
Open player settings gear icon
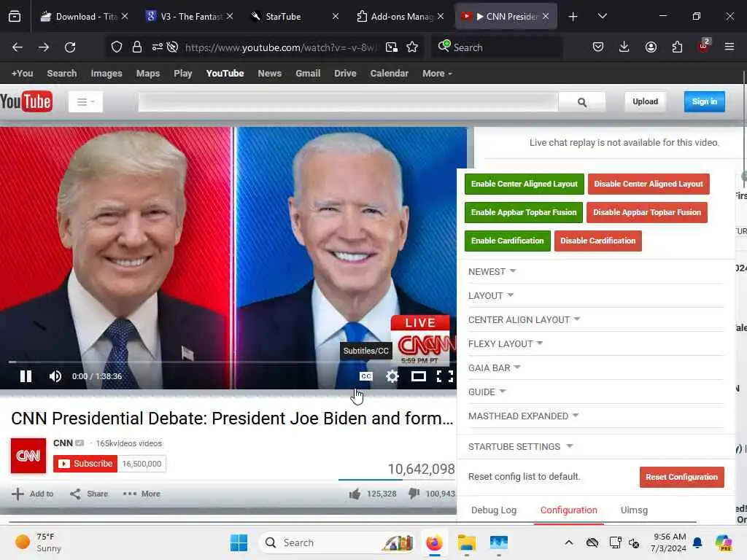tap(392, 376)
